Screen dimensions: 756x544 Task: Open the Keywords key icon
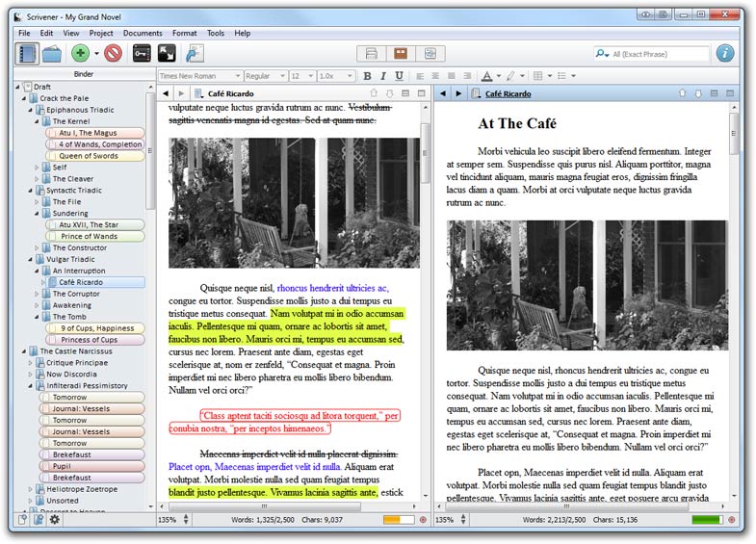tap(143, 54)
